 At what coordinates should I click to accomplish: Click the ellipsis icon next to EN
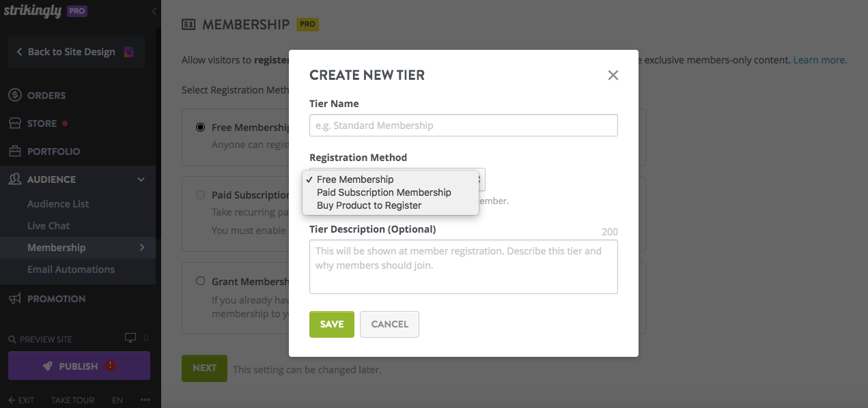[x=145, y=398]
